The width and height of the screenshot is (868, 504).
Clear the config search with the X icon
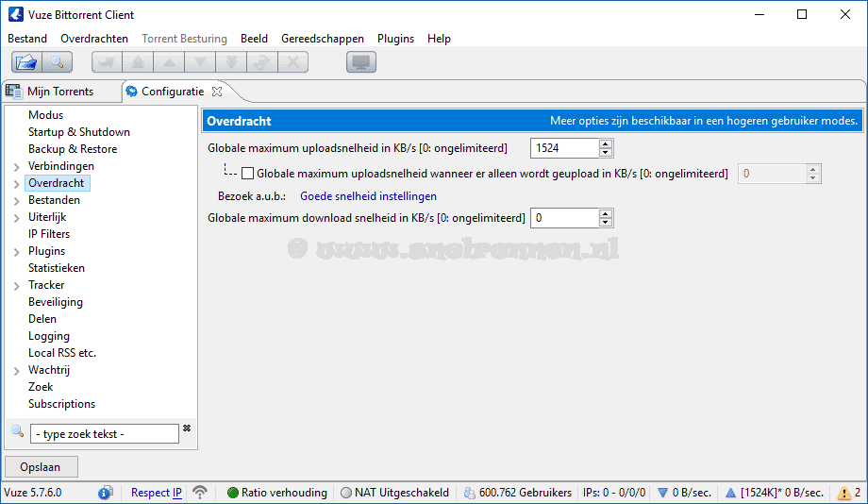click(187, 428)
